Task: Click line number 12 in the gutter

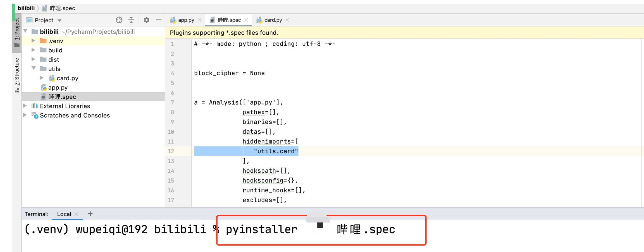Action: click(x=171, y=151)
